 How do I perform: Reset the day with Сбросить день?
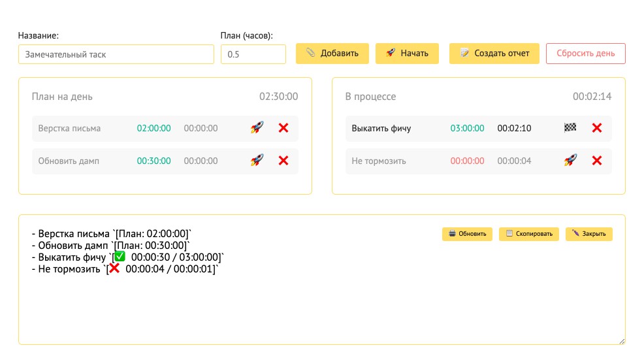[585, 54]
